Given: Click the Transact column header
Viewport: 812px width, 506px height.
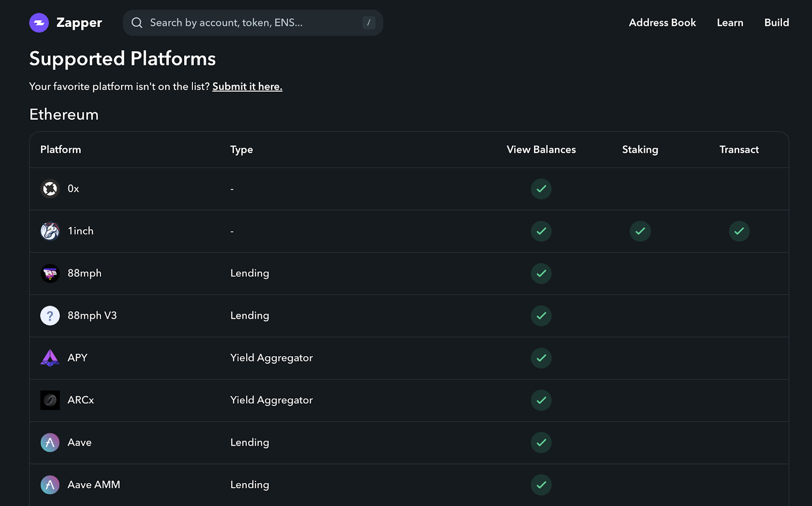Looking at the screenshot, I should pyautogui.click(x=739, y=150).
